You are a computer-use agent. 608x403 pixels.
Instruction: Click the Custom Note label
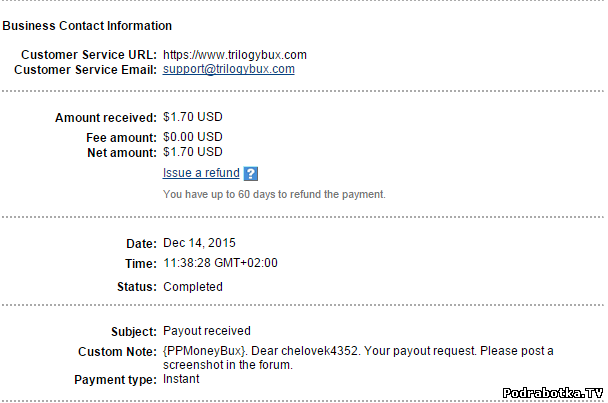pos(117,352)
